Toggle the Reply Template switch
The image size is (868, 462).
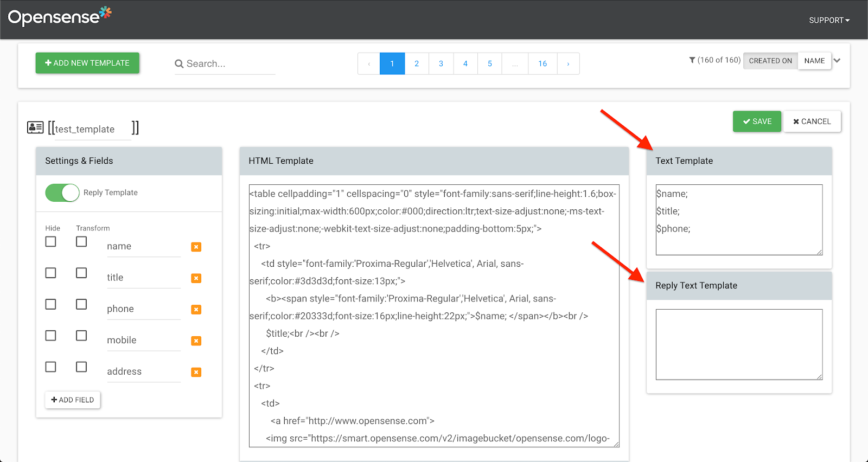pyautogui.click(x=62, y=193)
